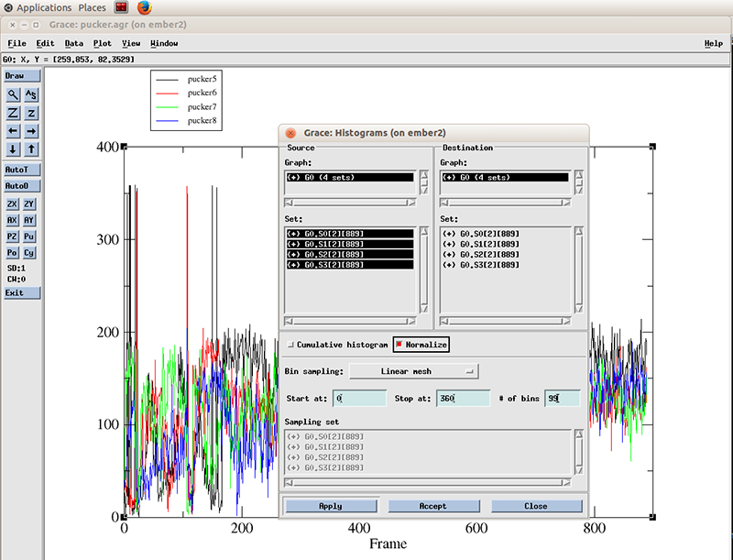
Task: Launch Firefox from the top panel
Action: point(146,7)
